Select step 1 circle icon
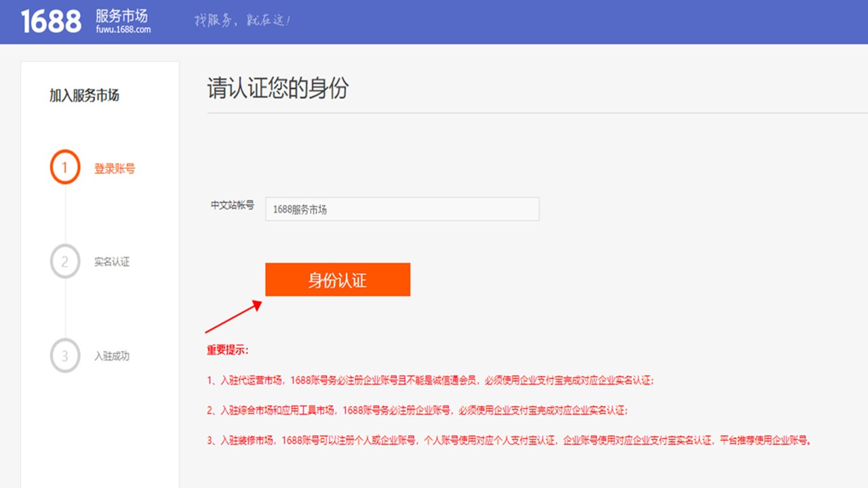The image size is (868, 488). 65,167
